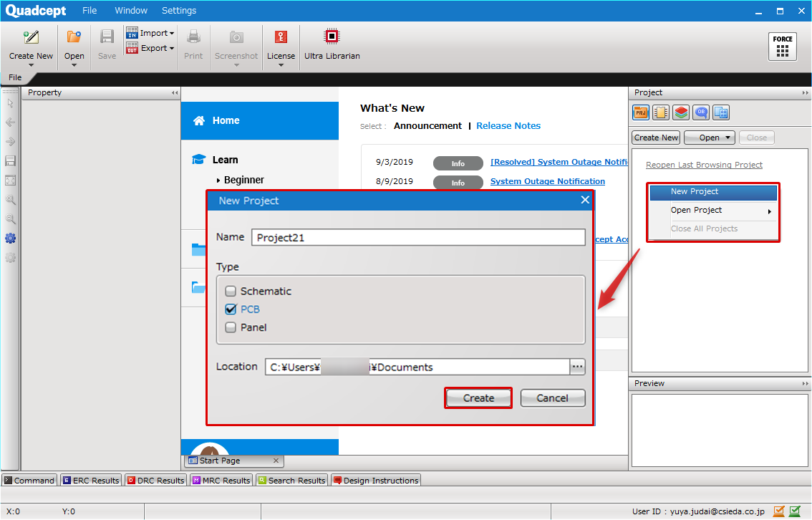Image resolution: width=812 pixels, height=520 pixels.
Task: Click the notebook icon in Project panel
Action: [661, 112]
